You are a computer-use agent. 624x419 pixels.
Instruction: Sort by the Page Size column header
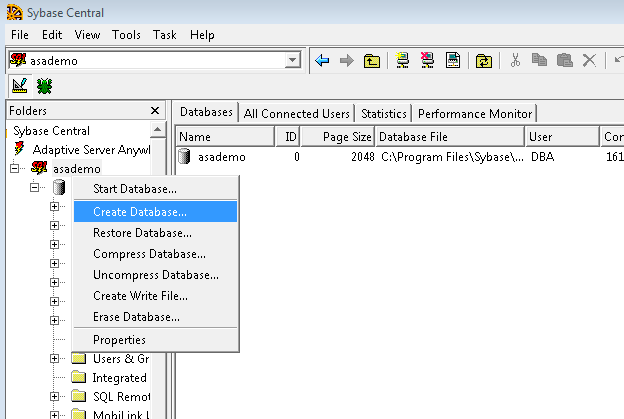[338, 136]
